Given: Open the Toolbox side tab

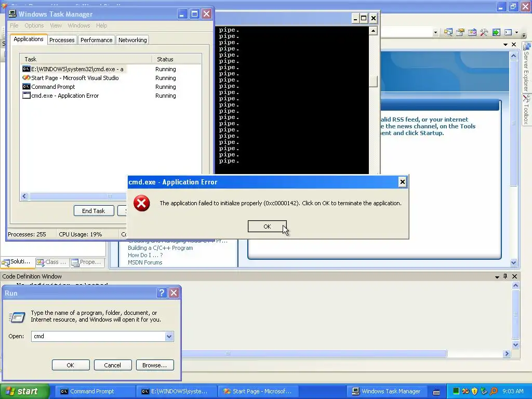Looking at the screenshot, I should 526,110.
